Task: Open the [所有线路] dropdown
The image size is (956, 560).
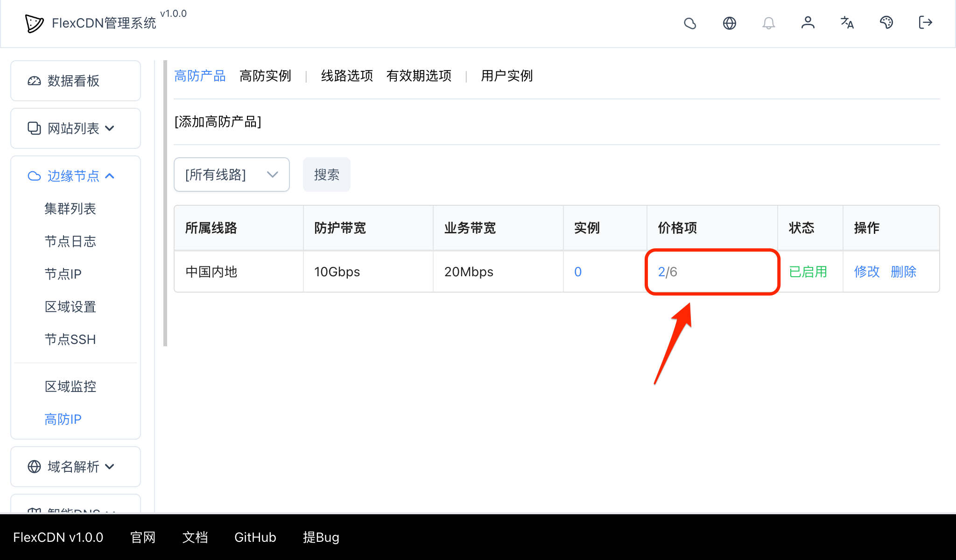Action: pos(232,175)
